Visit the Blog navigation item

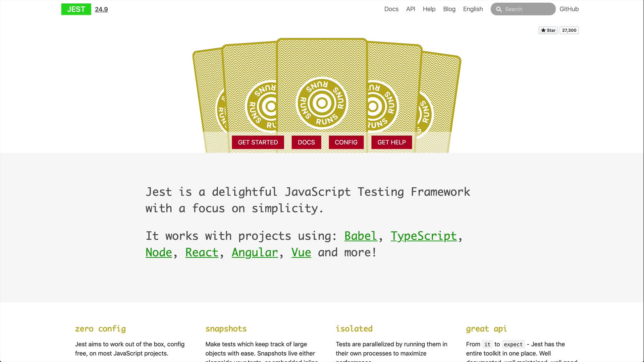(x=449, y=9)
